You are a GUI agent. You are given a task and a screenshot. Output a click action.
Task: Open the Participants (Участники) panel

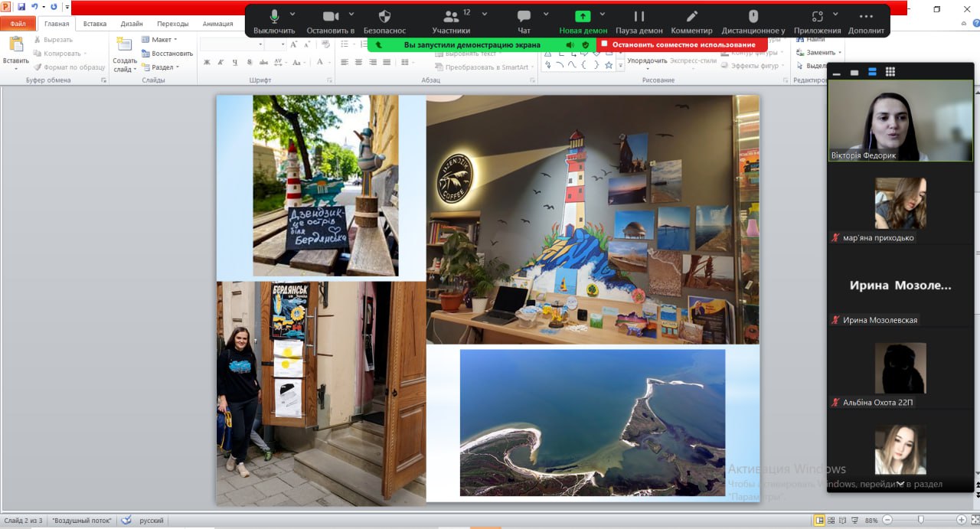[450, 17]
